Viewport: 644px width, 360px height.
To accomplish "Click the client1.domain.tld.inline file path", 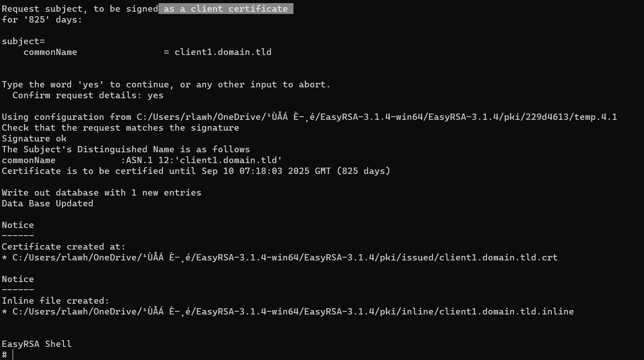I will coord(293,312).
